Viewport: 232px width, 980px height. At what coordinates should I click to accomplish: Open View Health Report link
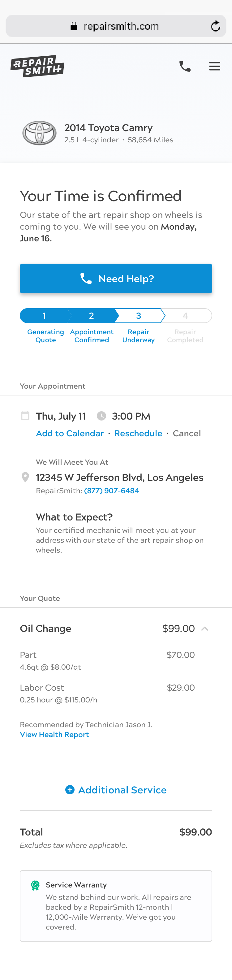point(54,735)
